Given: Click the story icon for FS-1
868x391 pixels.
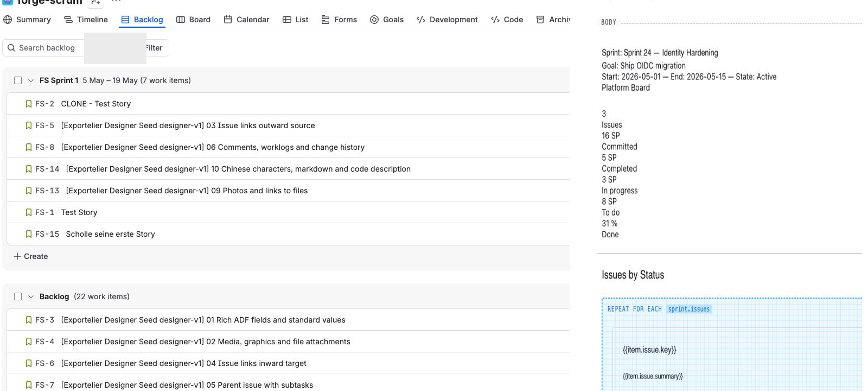Looking at the screenshot, I should (x=29, y=212).
